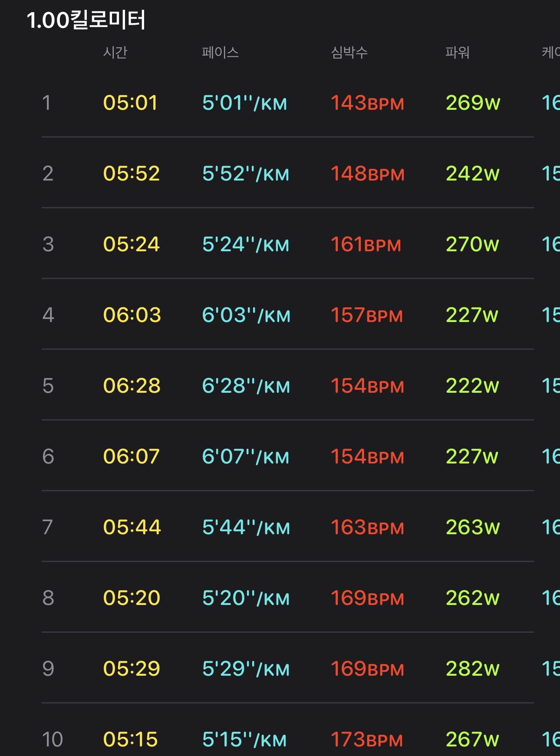The width and height of the screenshot is (560, 756).
Task: Tap the 242W power value
Action: (x=472, y=174)
